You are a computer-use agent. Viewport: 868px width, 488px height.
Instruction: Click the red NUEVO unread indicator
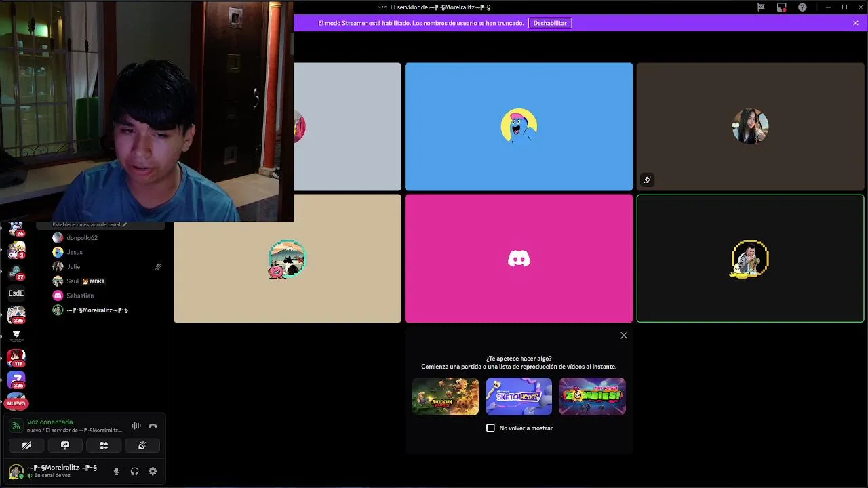click(x=16, y=403)
